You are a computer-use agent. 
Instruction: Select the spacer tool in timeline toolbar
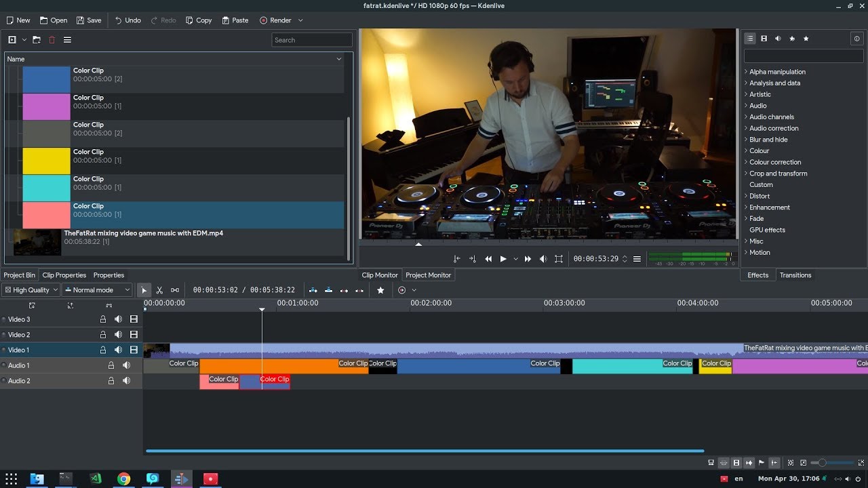pos(175,290)
